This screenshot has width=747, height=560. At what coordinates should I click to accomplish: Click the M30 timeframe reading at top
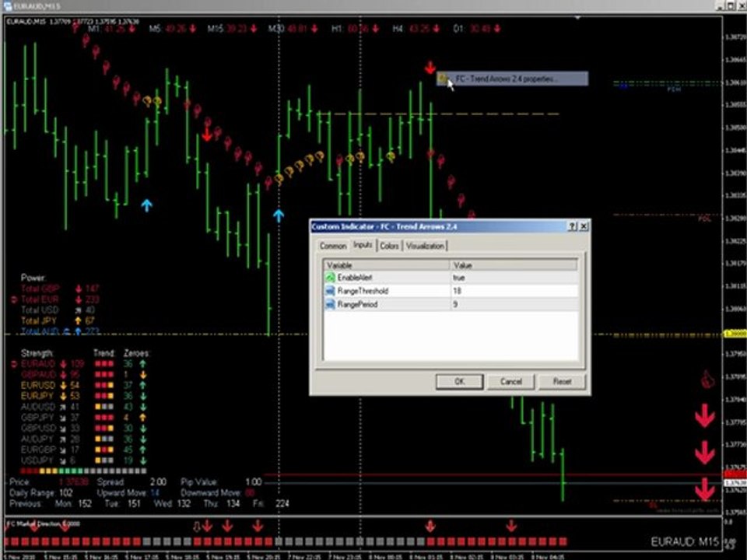(293, 29)
